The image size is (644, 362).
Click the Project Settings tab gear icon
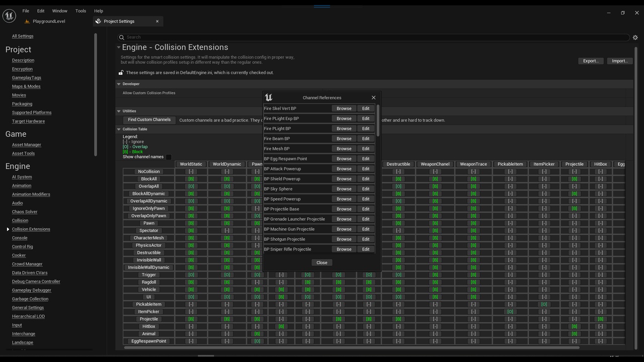click(98, 21)
